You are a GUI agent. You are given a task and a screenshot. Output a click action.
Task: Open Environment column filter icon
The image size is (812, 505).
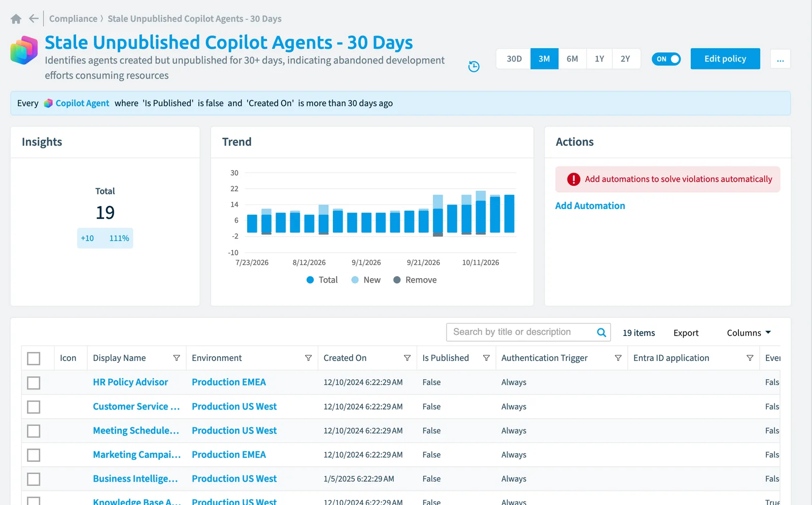pos(308,358)
